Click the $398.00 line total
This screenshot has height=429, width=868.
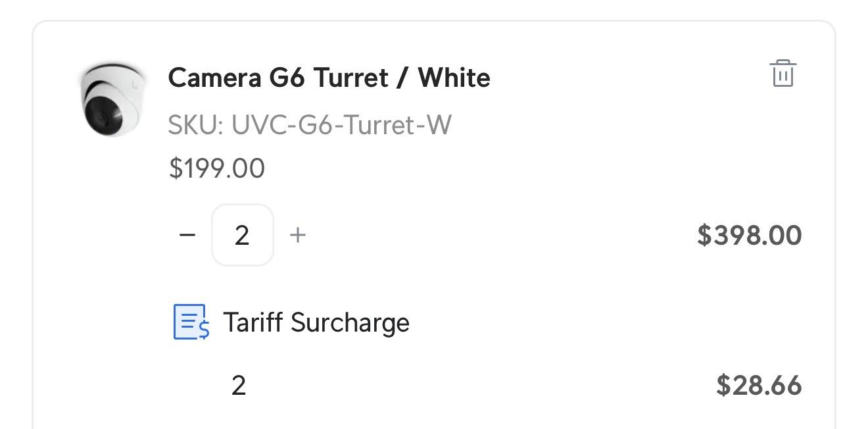749,235
